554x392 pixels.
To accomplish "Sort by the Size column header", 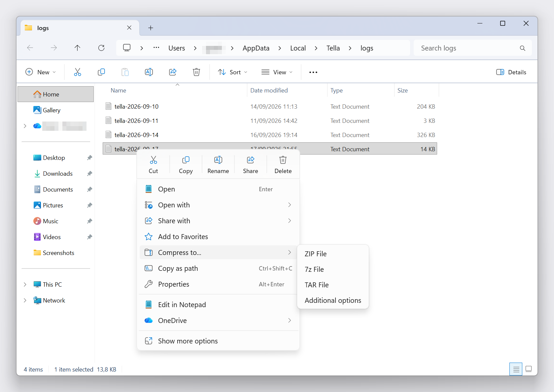I will coord(417,90).
